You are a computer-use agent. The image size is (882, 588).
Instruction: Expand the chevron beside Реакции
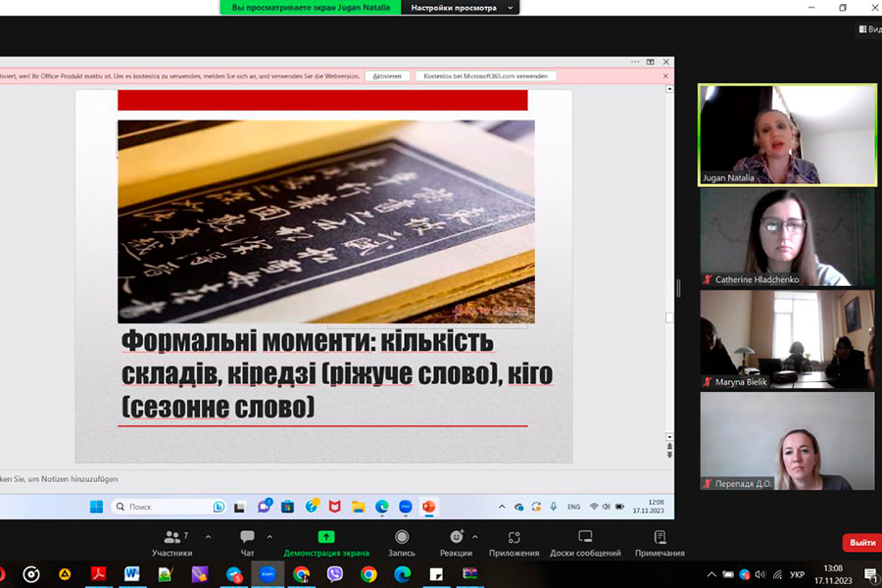pyautogui.click(x=475, y=536)
